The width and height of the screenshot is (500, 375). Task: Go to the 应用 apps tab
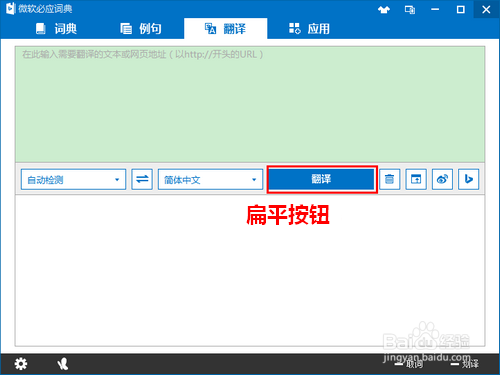(x=309, y=29)
